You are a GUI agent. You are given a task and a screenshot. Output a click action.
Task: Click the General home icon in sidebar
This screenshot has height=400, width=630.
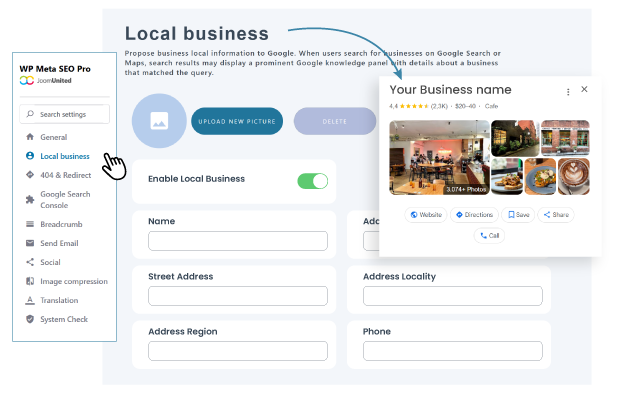tap(30, 137)
